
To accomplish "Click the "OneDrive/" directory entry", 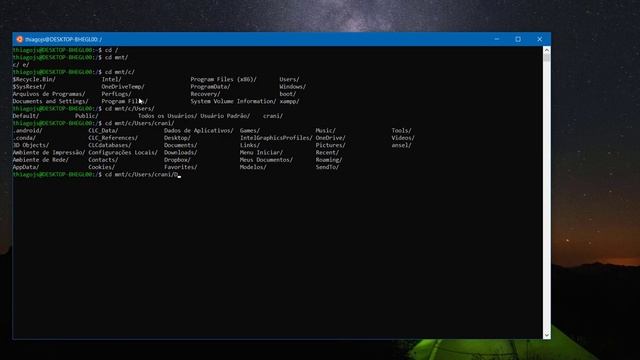I will tap(331, 138).
